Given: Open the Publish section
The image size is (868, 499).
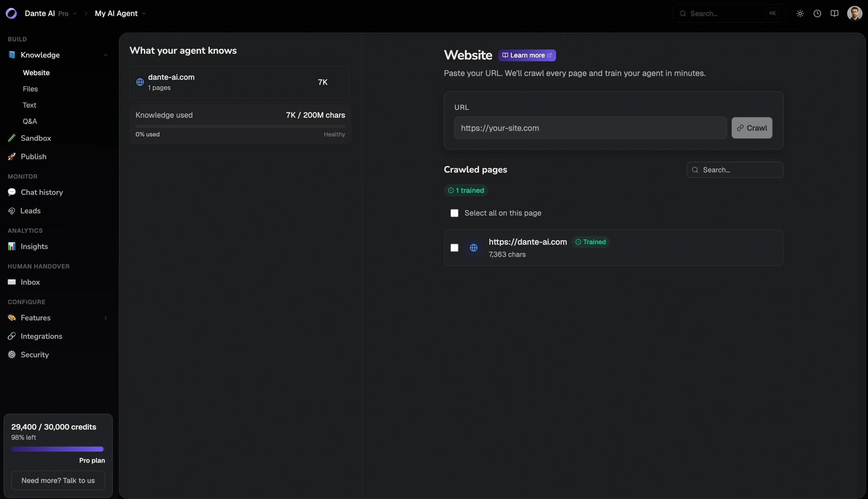Looking at the screenshot, I should click(x=33, y=156).
